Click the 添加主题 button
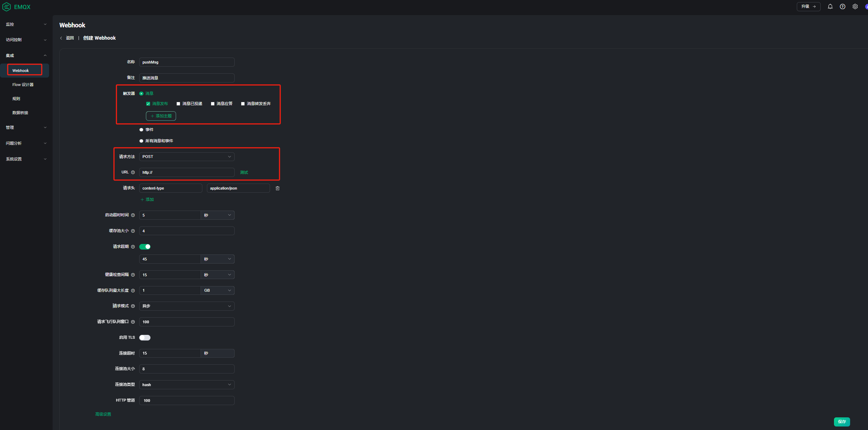The image size is (868, 430). tap(161, 116)
